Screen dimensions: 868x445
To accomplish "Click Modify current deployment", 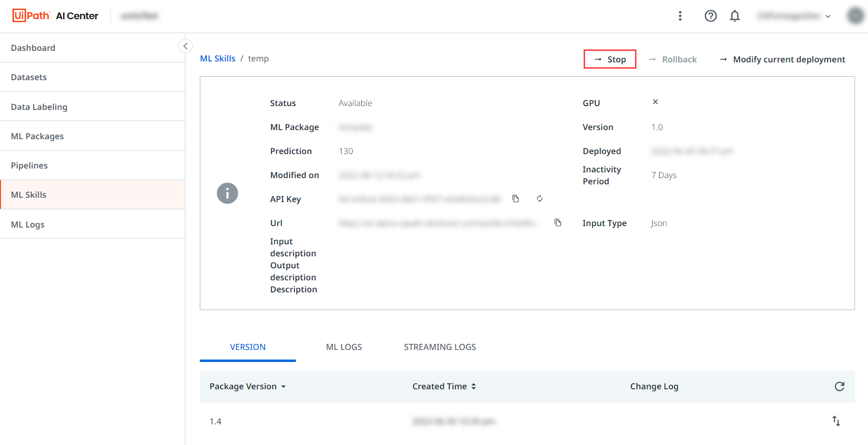I will 782,60.
